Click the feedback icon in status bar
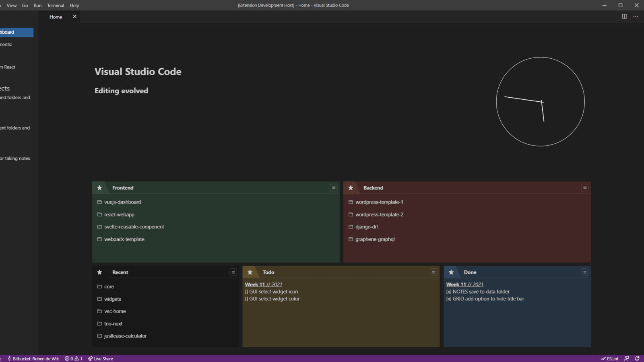 (x=627, y=359)
